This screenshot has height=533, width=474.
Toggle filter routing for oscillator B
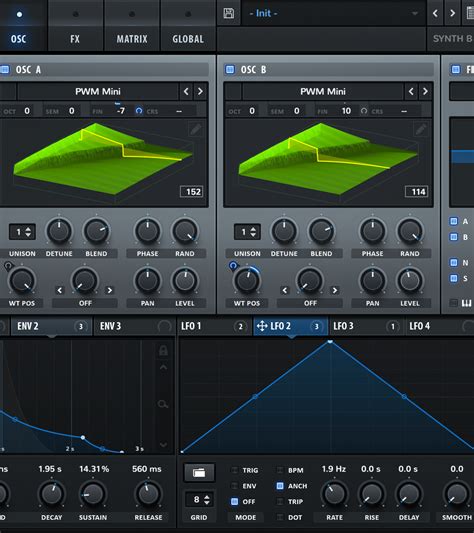[454, 237]
